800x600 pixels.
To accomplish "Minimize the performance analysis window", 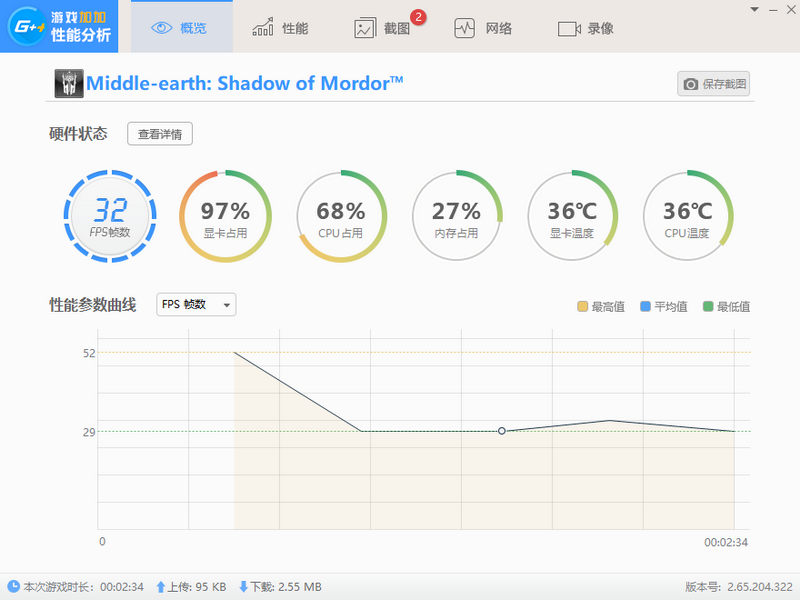I will point(773,10).
